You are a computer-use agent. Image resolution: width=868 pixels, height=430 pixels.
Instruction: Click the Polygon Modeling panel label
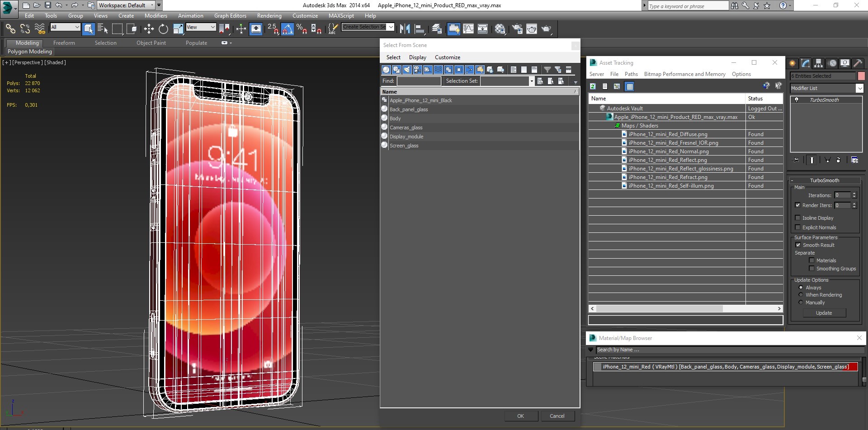pos(30,52)
